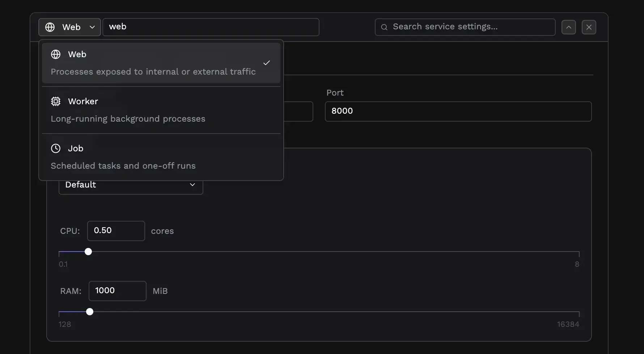Click the CPU cores input showing 0.50
Viewport: 644px width, 354px height.
pyautogui.click(x=116, y=231)
